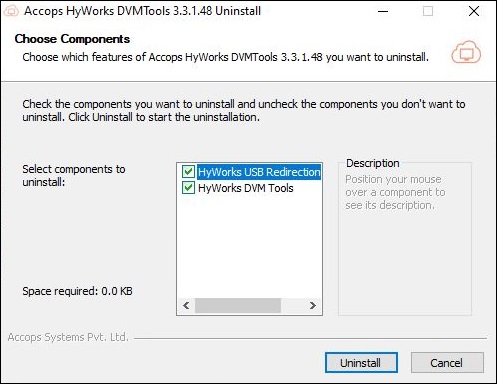This screenshot has height=384, width=497.
Task: Click the empty area below the component list entries
Action: pos(249,247)
